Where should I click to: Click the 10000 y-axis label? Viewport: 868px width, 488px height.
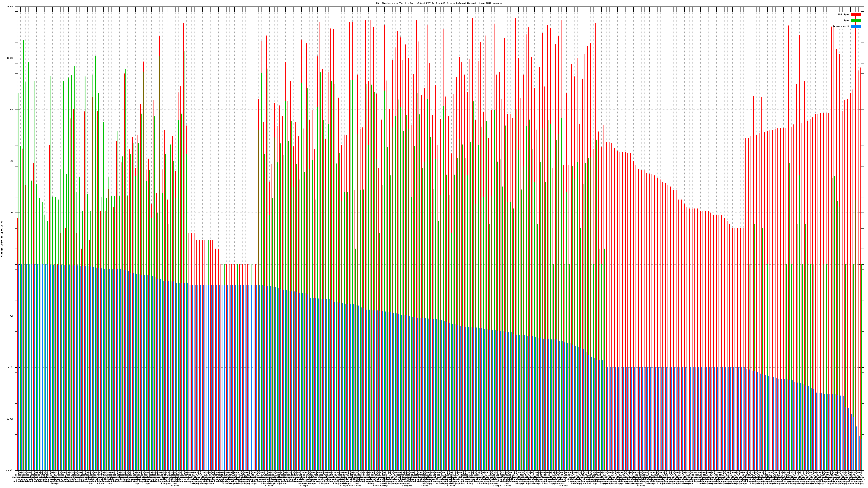[11, 58]
